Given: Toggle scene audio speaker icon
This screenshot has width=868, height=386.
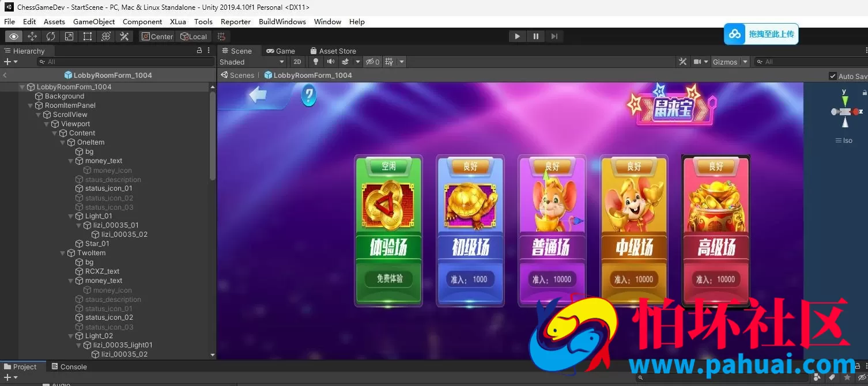Looking at the screenshot, I should [331, 62].
